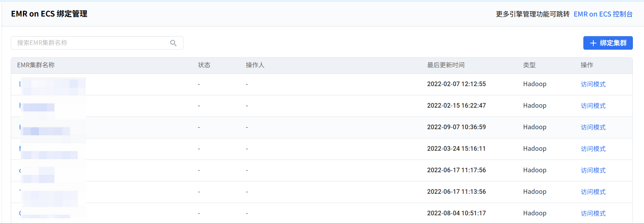
Task: Click the 类型 column header
Action: click(x=529, y=65)
